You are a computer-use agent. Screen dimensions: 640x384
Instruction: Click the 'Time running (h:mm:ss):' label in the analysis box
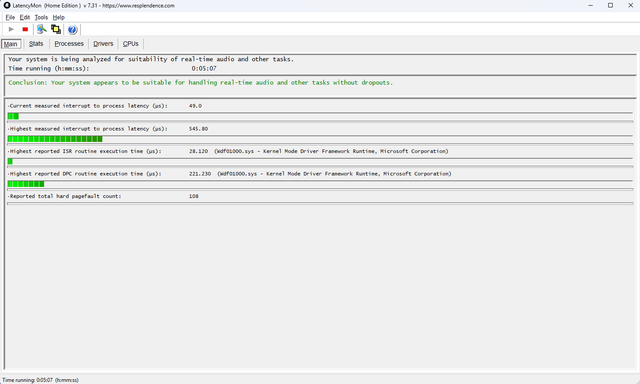(x=49, y=69)
